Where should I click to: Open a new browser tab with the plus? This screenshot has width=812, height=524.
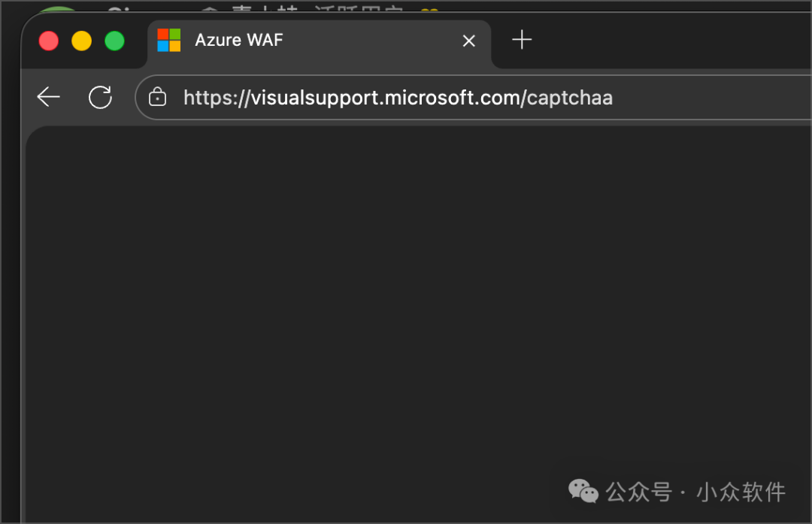[x=522, y=41]
